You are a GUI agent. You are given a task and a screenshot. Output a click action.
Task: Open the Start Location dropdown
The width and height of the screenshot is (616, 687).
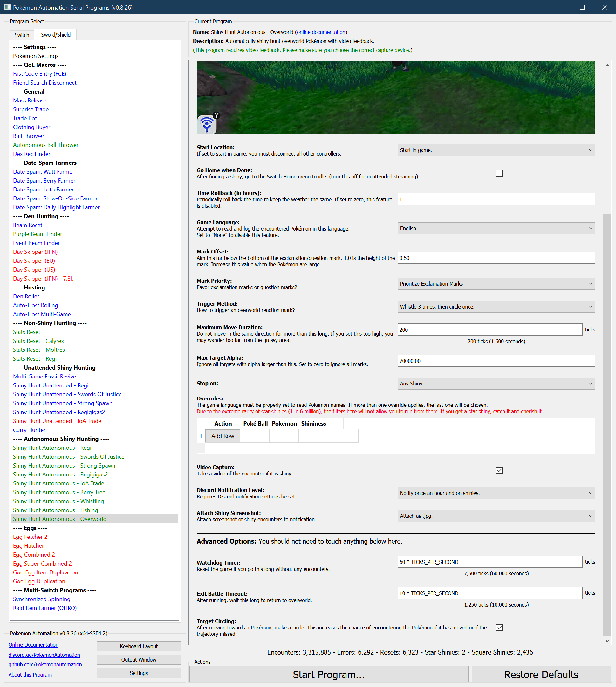click(496, 150)
